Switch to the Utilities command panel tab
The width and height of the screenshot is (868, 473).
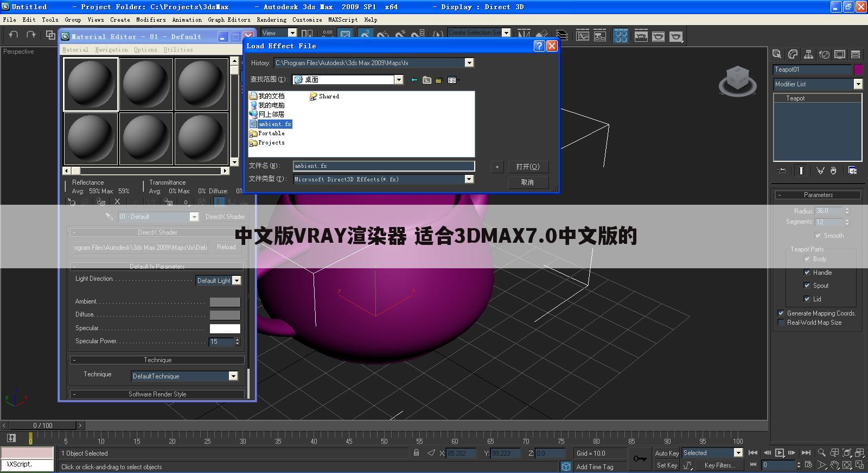pos(856,54)
